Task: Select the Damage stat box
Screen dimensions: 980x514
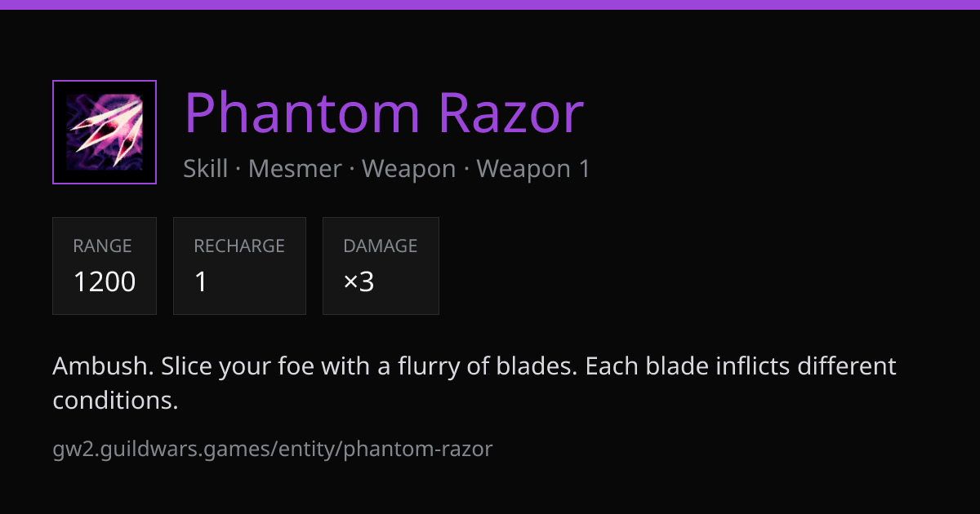Action: 381,266
